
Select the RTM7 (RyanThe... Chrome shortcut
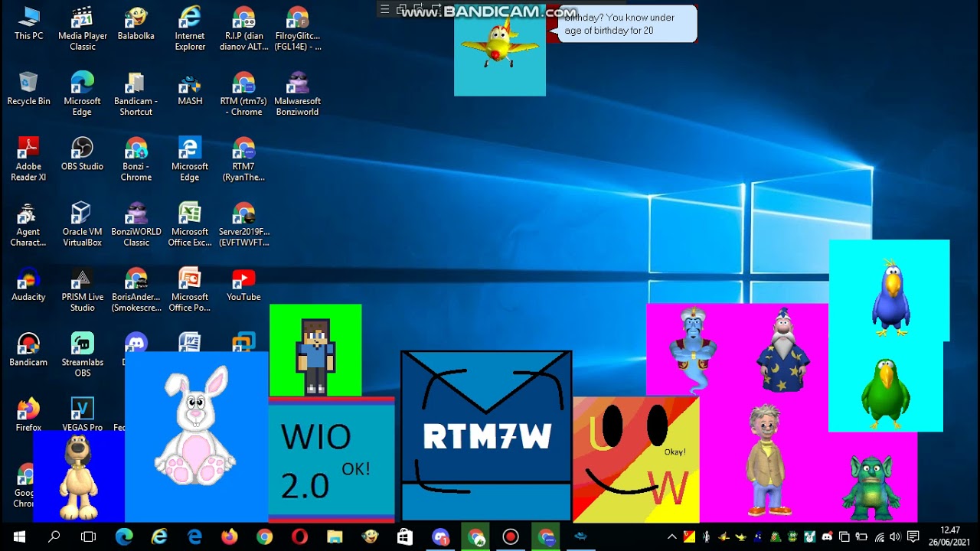click(243, 159)
